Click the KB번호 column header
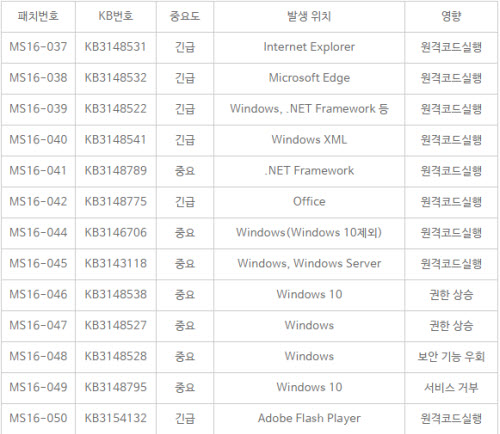 click(x=116, y=16)
